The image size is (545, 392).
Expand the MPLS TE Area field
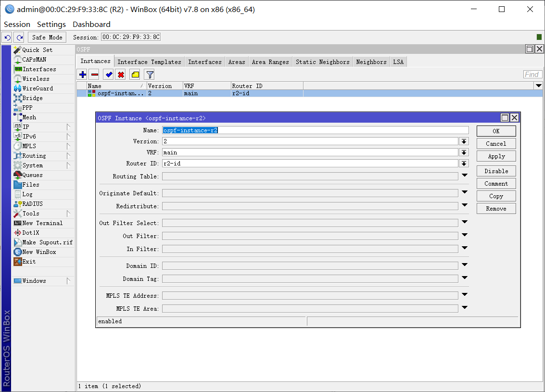(465, 307)
